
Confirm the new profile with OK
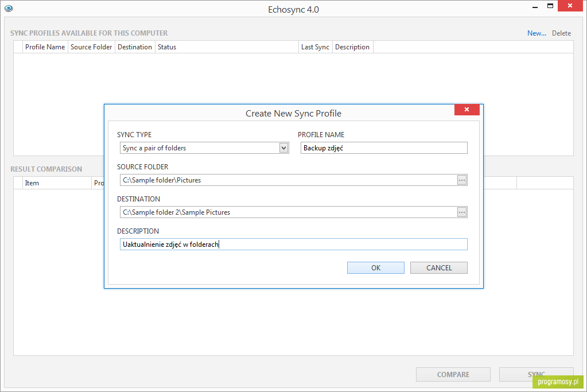click(x=375, y=267)
